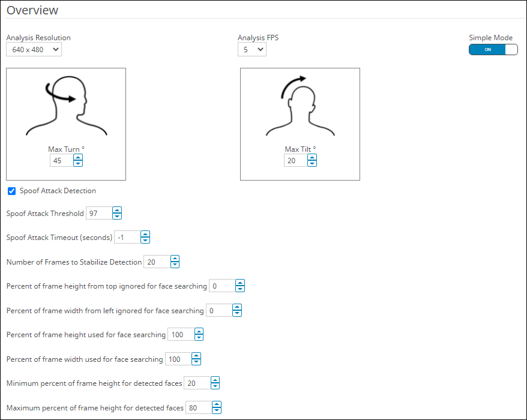Decrease percent of frame height ignored from top

(x=240, y=289)
